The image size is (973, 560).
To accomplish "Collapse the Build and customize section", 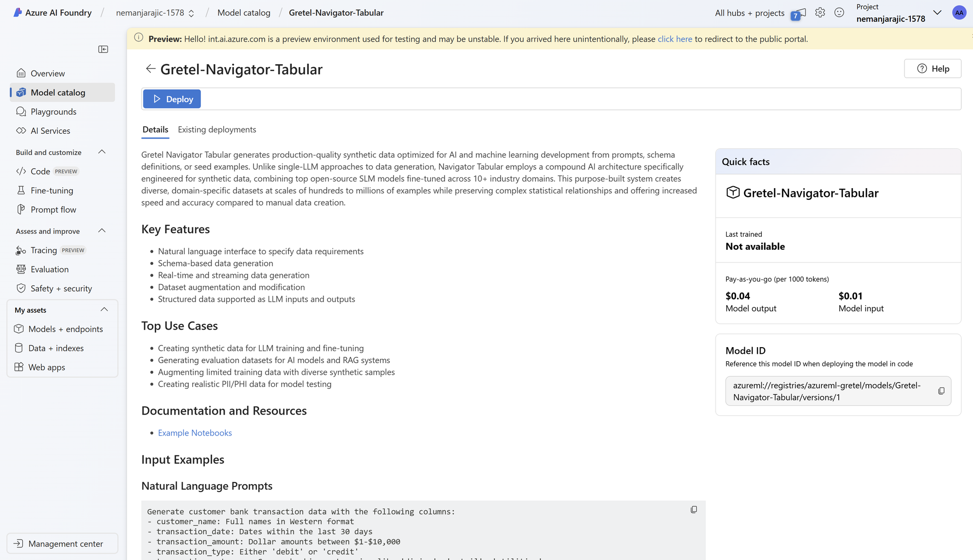I will [x=102, y=152].
